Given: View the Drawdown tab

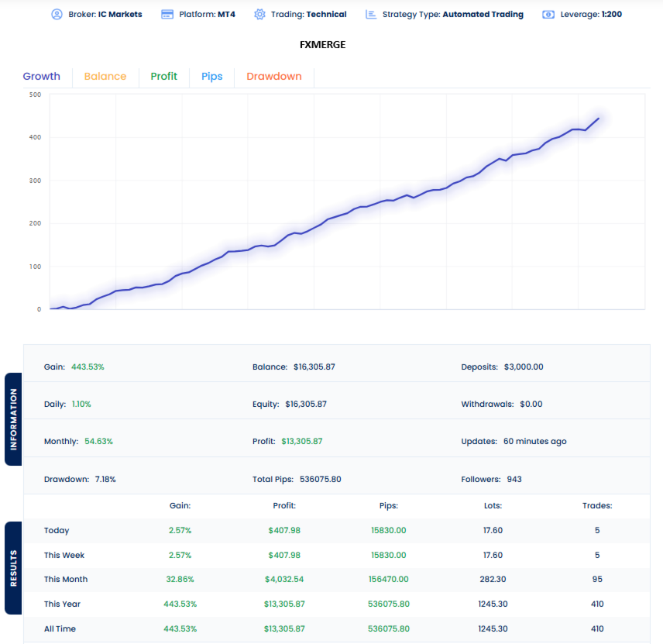Looking at the screenshot, I should tap(273, 76).
